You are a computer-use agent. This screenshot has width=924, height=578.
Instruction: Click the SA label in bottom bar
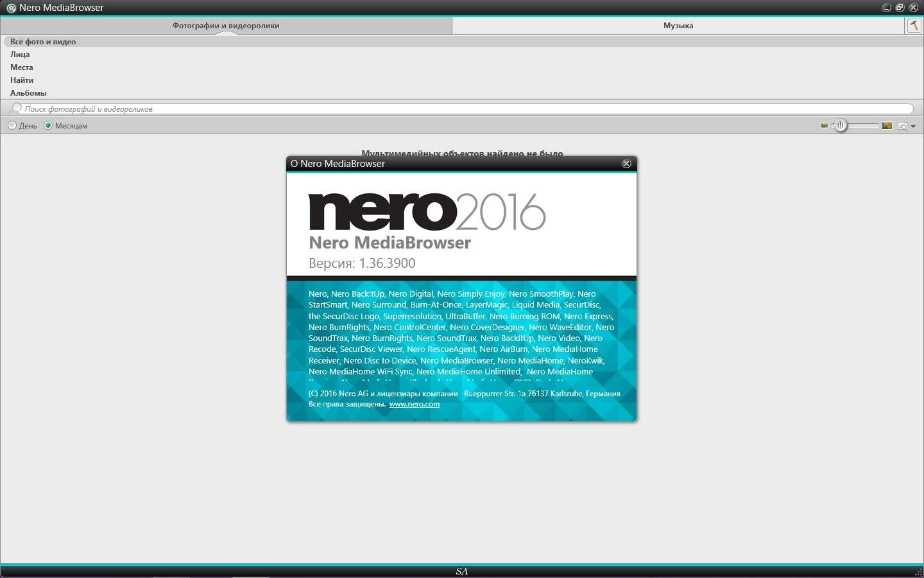point(462,572)
